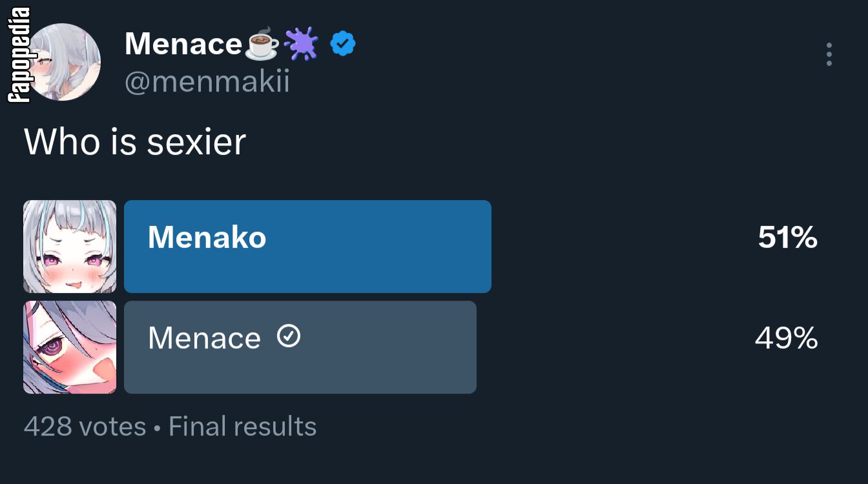Open the three-dot more options menu

pyautogui.click(x=829, y=55)
